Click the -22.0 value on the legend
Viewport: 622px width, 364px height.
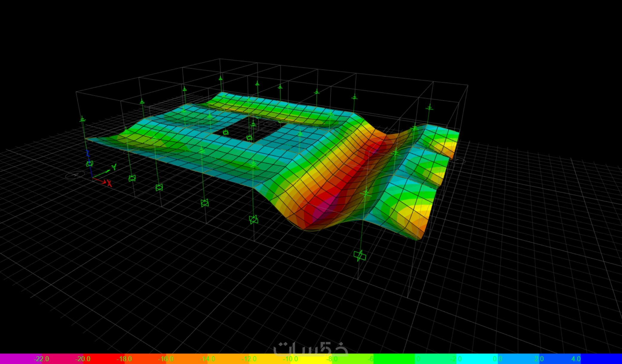41,359
